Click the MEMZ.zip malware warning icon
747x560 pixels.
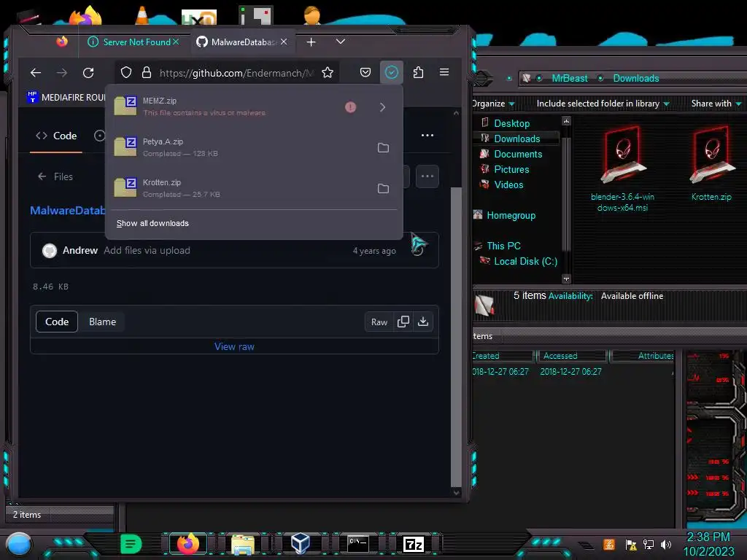pos(351,107)
